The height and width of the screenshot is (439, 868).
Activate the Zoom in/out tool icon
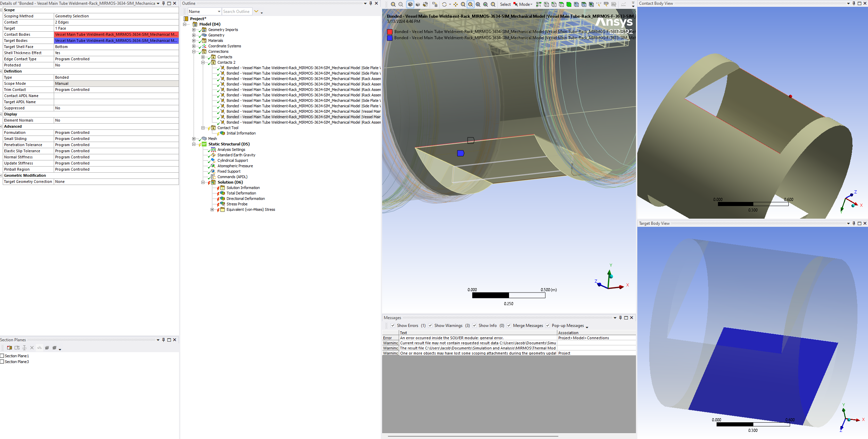point(463,4)
